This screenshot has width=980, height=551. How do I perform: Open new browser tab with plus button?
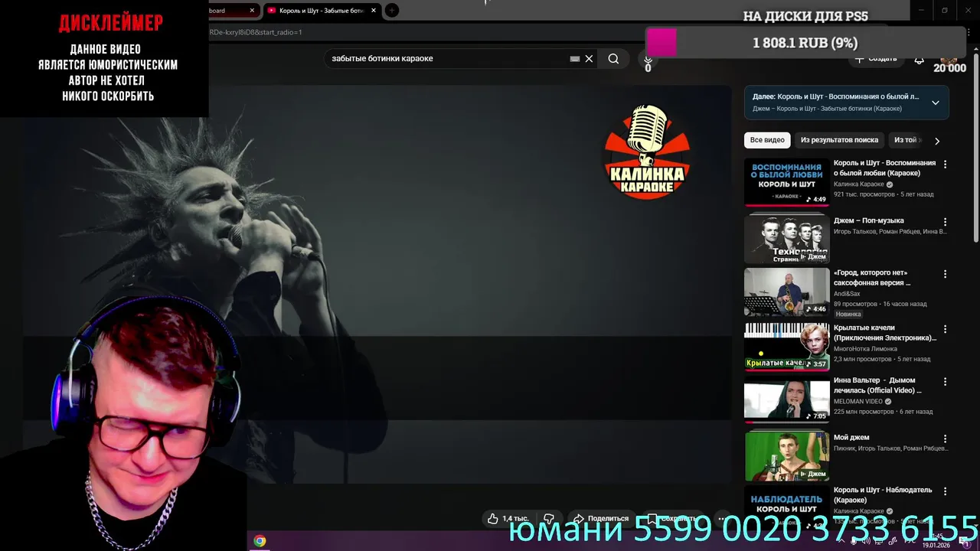pyautogui.click(x=391, y=10)
